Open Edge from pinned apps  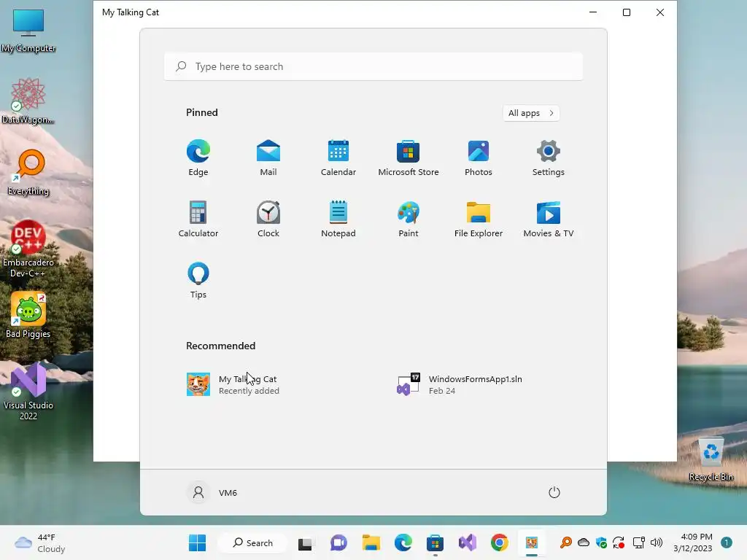(198, 158)
